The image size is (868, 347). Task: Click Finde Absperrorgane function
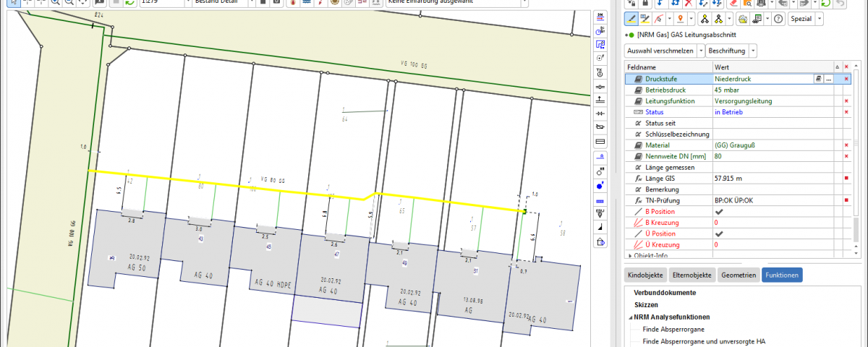coord(673,329)
